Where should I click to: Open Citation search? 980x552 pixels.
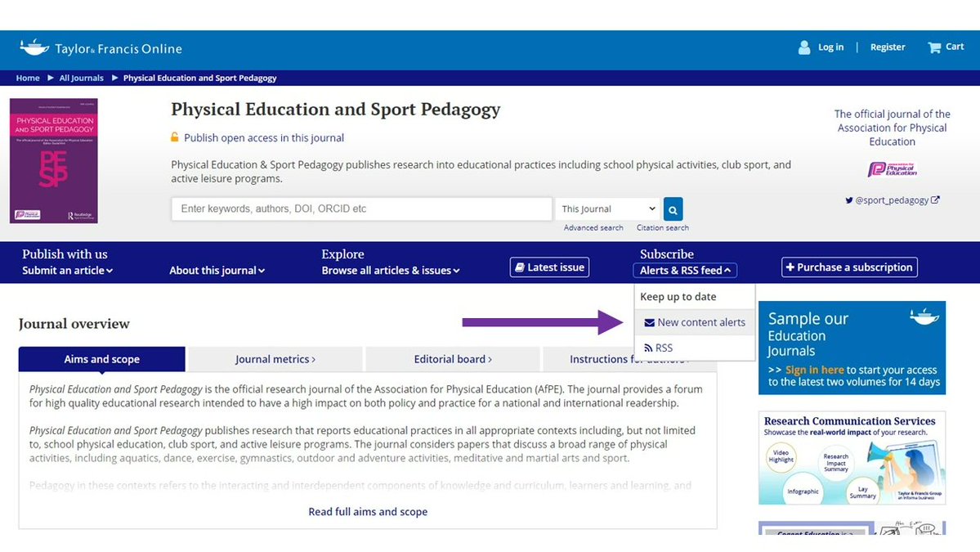coord(663,228)
